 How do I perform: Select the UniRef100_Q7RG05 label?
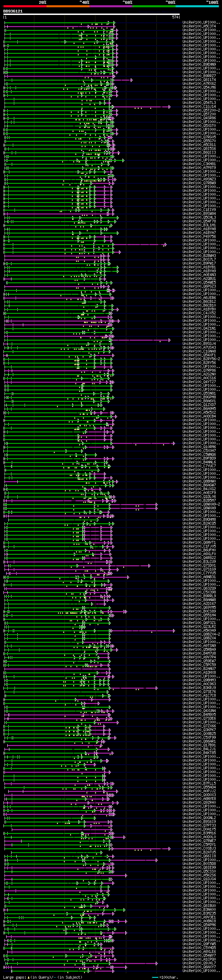(199, 137)
